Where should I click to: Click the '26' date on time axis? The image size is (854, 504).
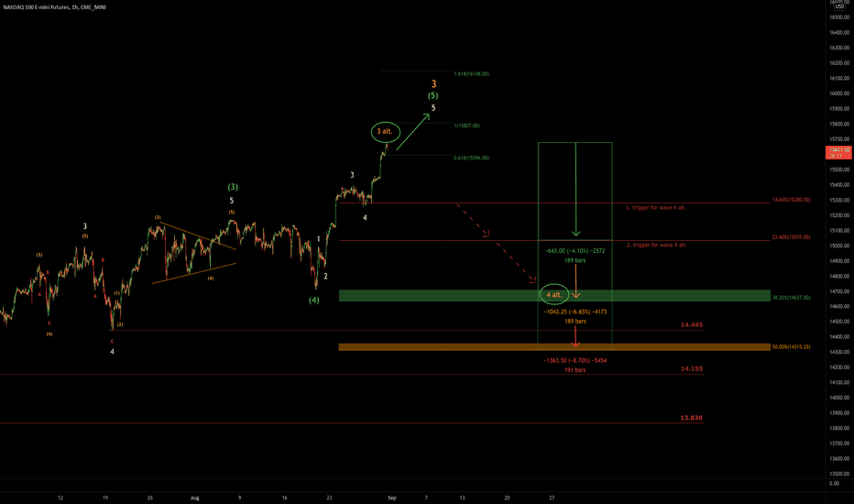[149, 498]
